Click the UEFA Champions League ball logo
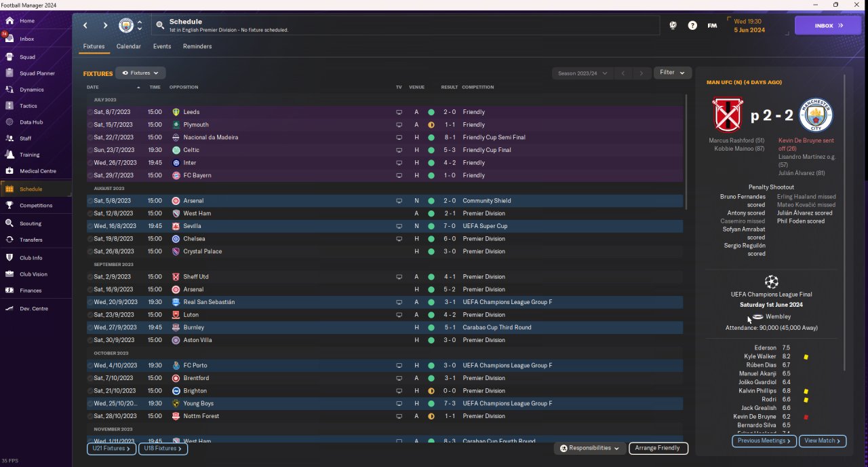868x467 pixels. (x=771, y=282)
